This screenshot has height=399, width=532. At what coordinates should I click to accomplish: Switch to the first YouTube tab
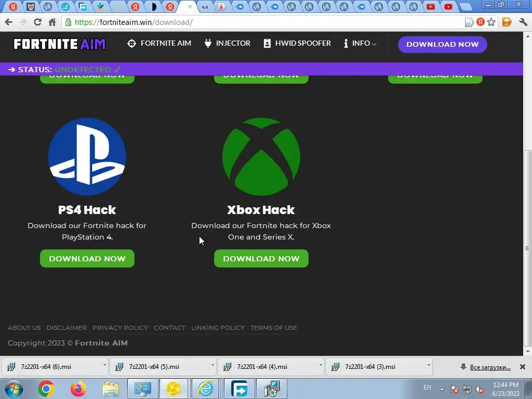[431, 6]
